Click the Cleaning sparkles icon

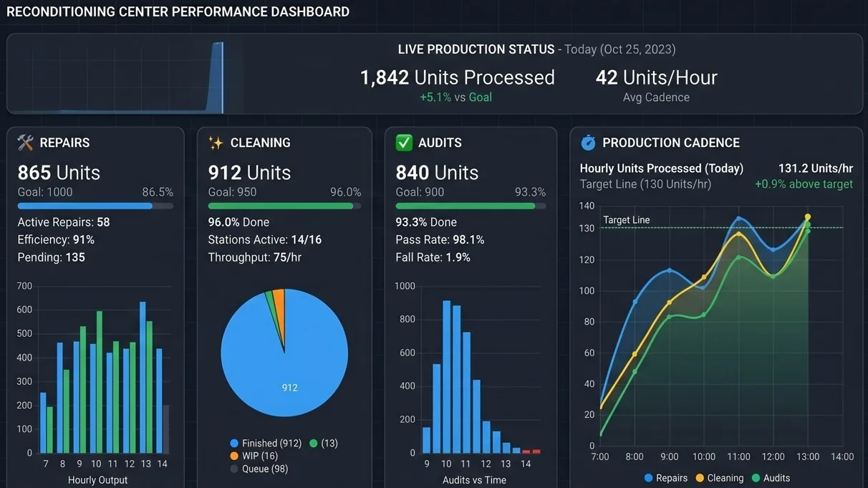216,143
